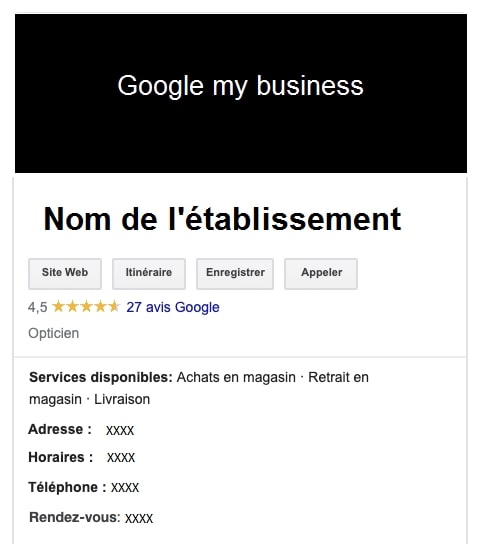Screen dimensions: 492x544
Task: Open Itinéraire directions button
Action: [x=149, y=273]
